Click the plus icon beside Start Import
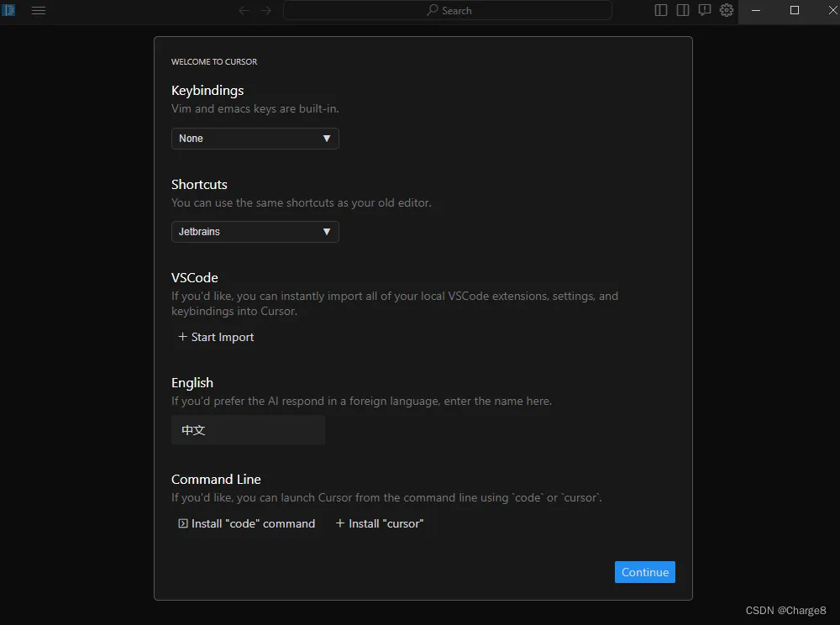 coord(182,337)
